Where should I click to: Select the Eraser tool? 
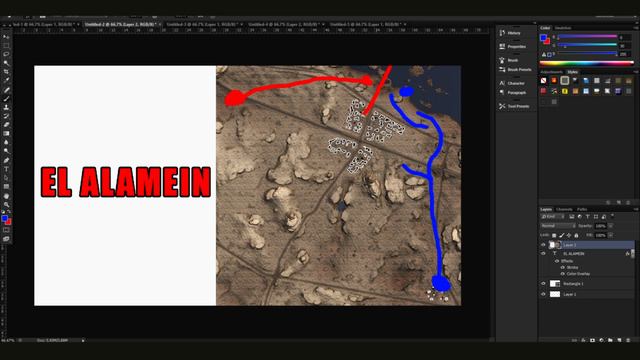pos(6,125)
